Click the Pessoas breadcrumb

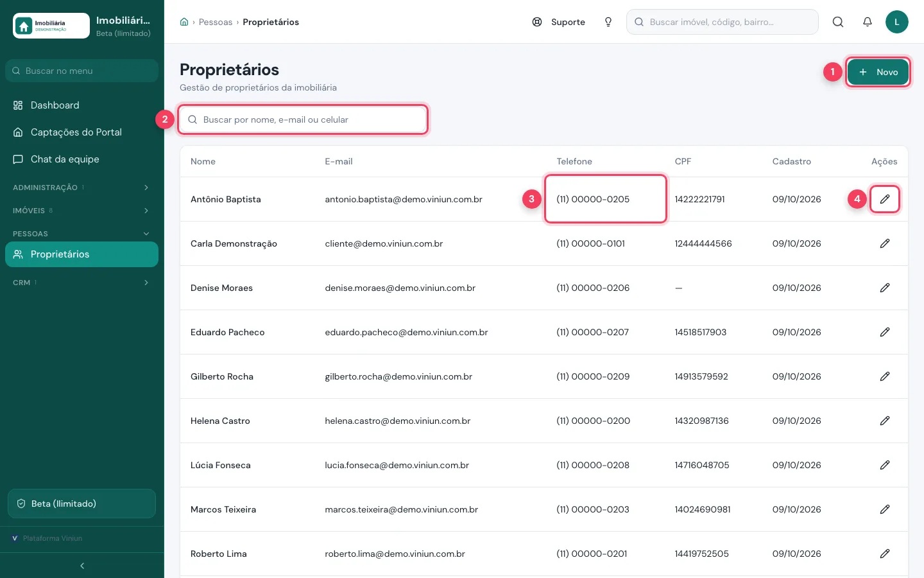tap(216, 22)
